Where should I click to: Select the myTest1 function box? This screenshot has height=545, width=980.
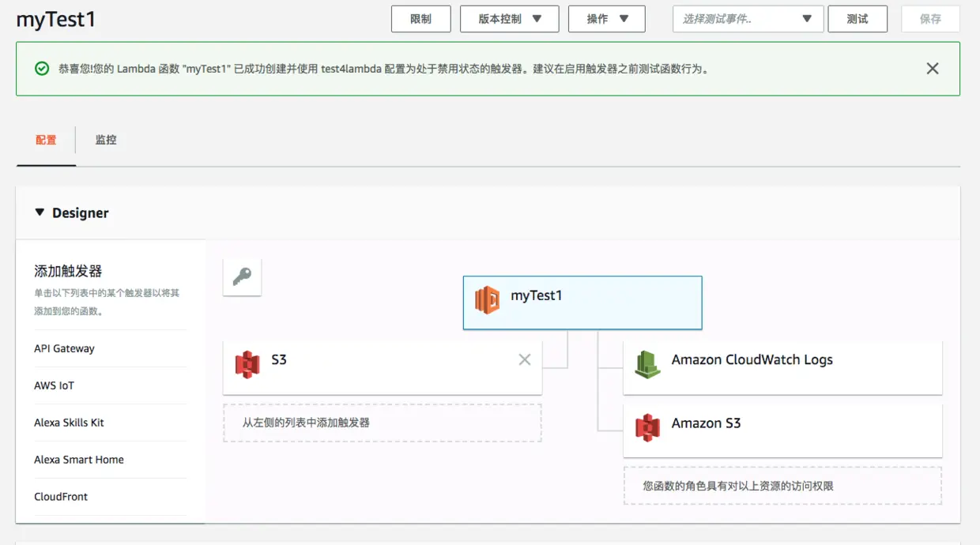pos(582,303)
